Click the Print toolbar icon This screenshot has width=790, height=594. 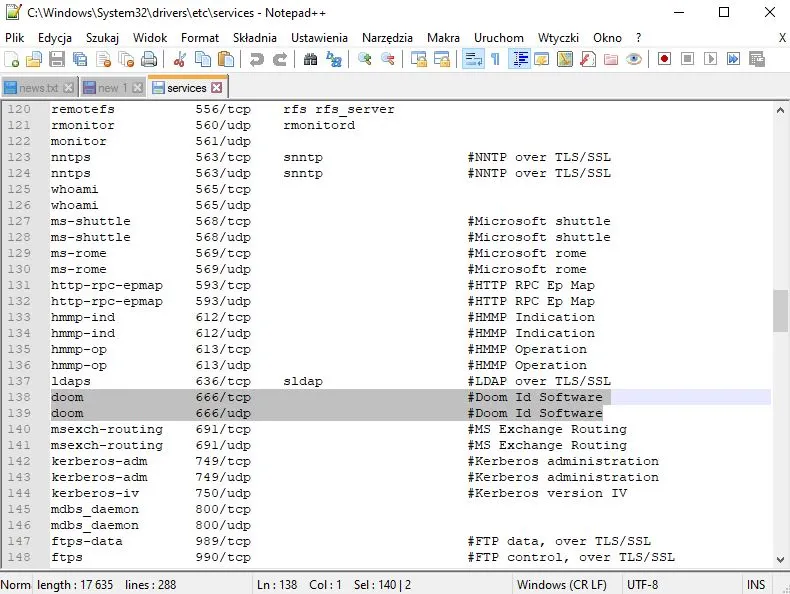[147, 60]
